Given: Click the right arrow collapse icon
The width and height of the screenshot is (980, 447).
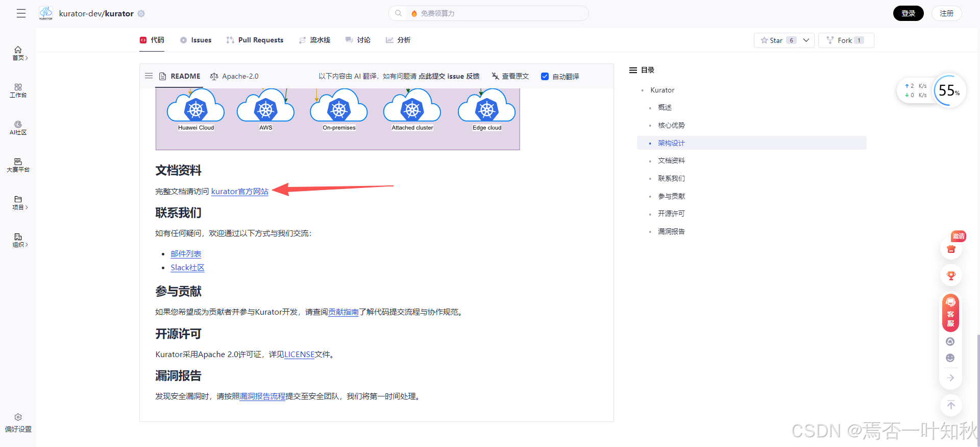Looking at the screenshot, I should [950, 378].
